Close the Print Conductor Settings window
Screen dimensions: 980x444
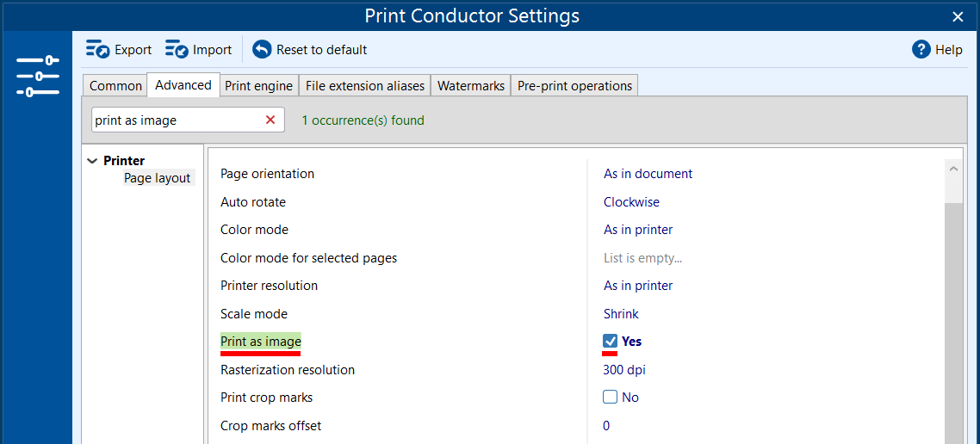[958, 16]
